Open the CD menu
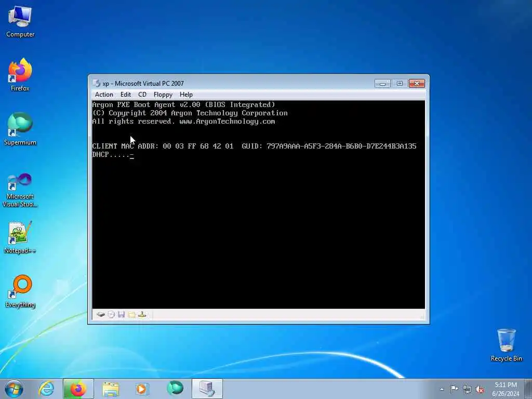Screen dimensions: 532x399 pos(142,95)
